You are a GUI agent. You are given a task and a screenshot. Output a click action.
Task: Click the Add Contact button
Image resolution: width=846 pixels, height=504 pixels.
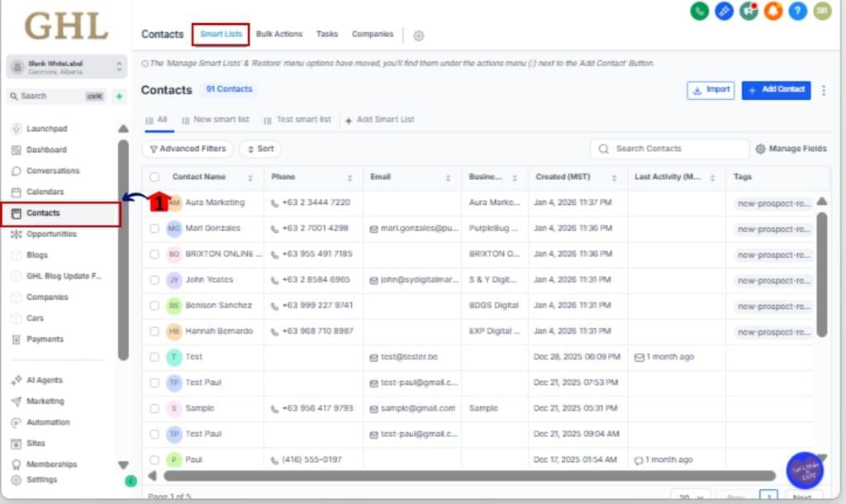pyautogui.click(x=776, y=91)
